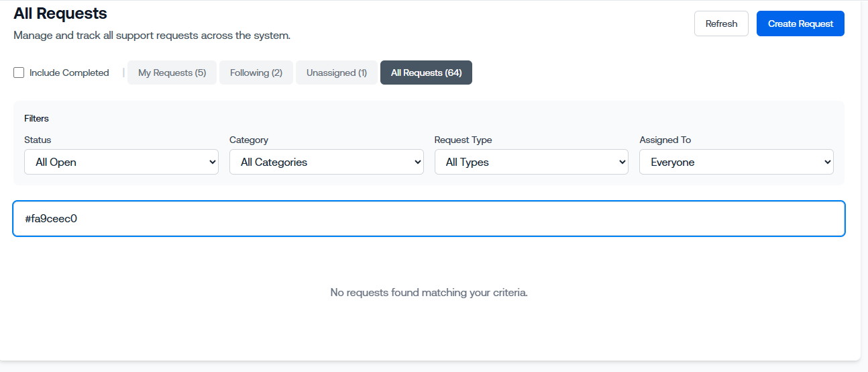Enable the Include Completed checkbox

[19, 73]
